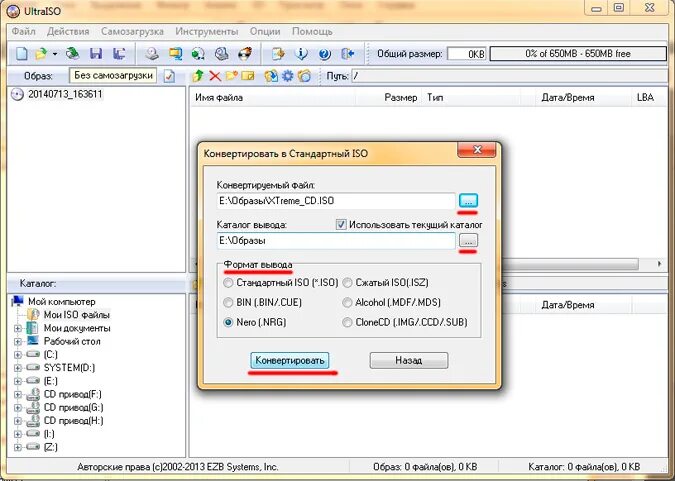The width and height of the screenshot is (675, 481).
Task: Expand 'Мои документы' tree node
Action: point(18,329)
